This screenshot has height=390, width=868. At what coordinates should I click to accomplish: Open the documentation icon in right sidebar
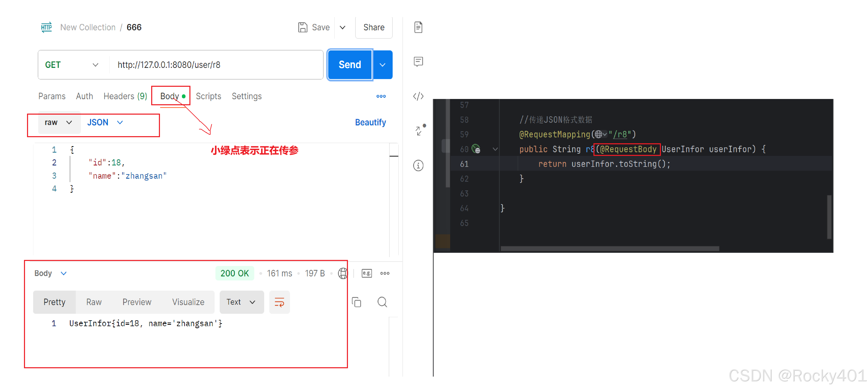tap(418, 27)
